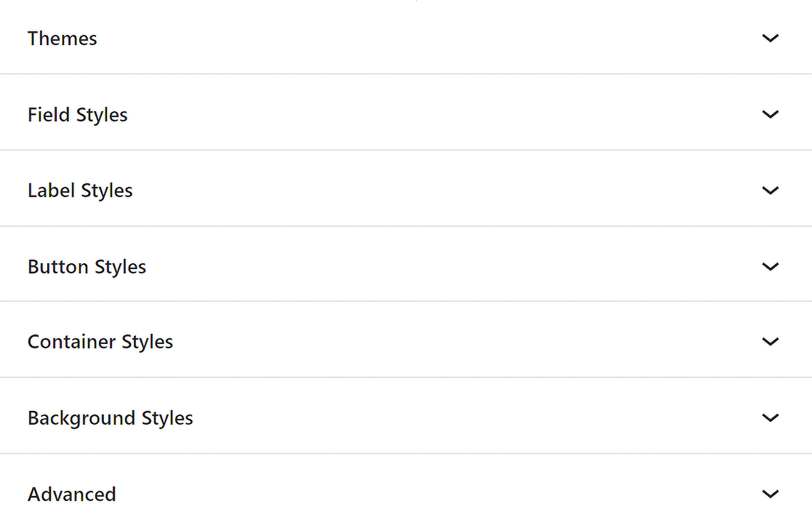Click blank middle area of Themes row

pos(406,38)
